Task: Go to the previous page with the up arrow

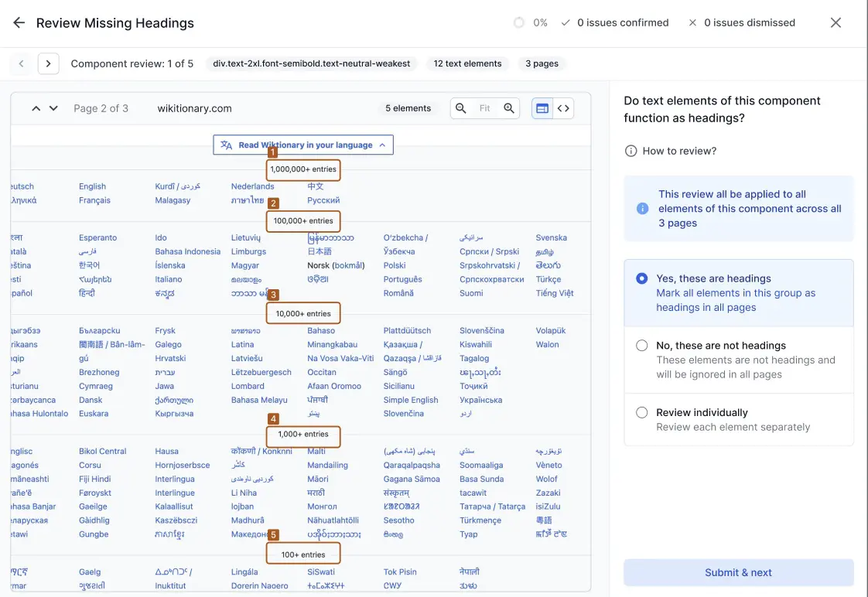Action: [x=35, y=108]
